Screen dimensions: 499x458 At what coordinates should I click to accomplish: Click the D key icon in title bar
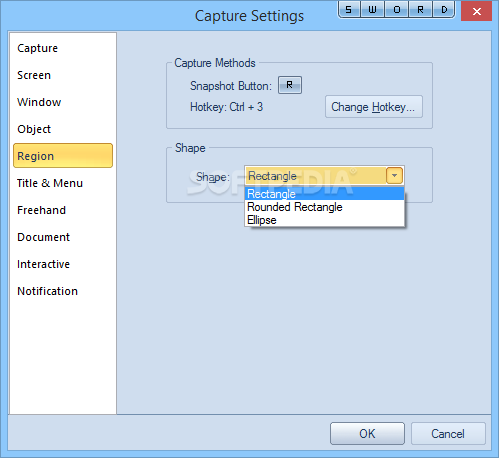(444, 10)
